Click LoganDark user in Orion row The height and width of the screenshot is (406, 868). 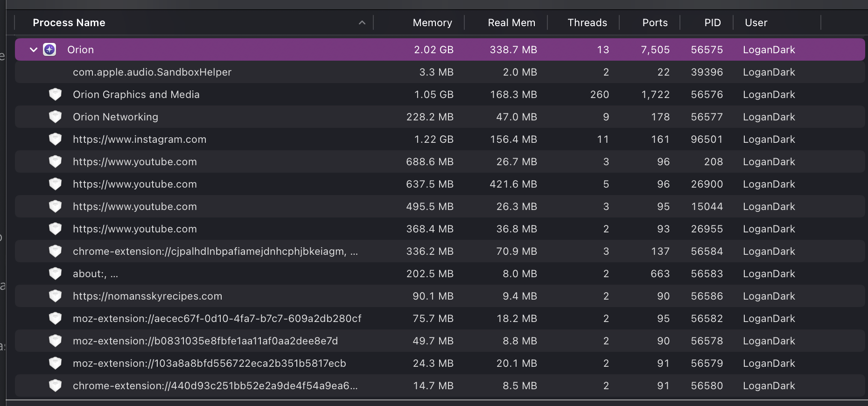[x=769, y=49]
